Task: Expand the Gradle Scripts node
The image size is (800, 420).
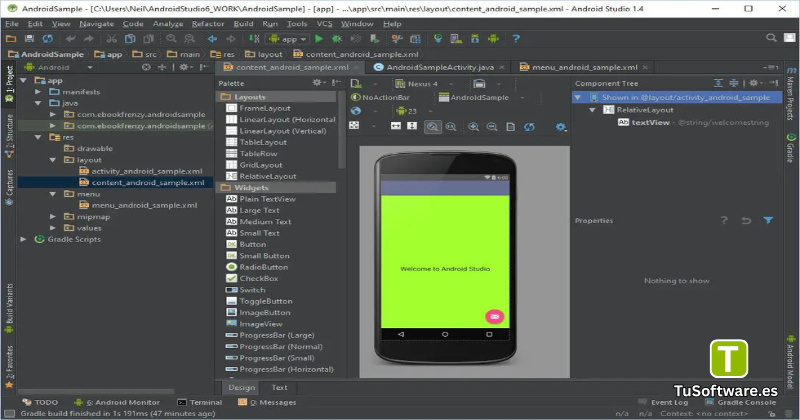Action: pyautogui.click(x=23, y=239)
